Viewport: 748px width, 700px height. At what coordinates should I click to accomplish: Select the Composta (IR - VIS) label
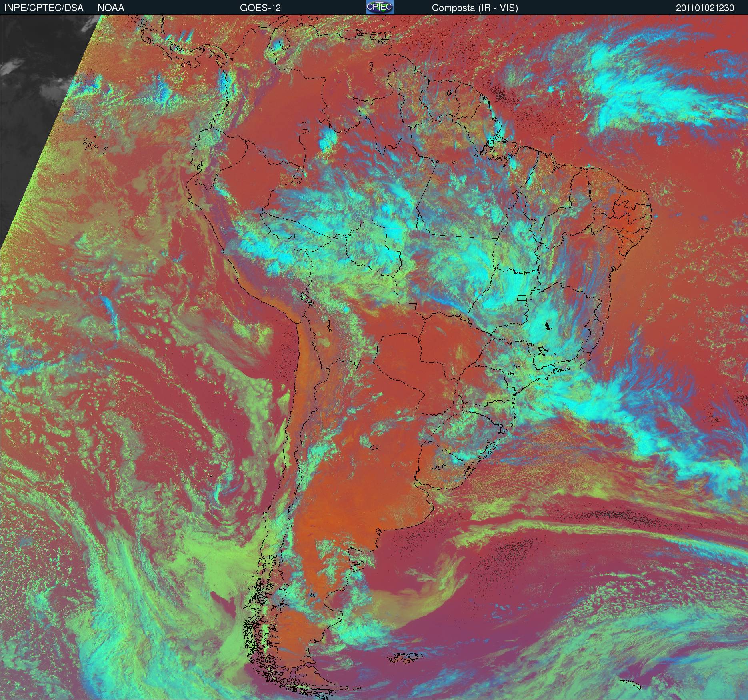(475, 8)
